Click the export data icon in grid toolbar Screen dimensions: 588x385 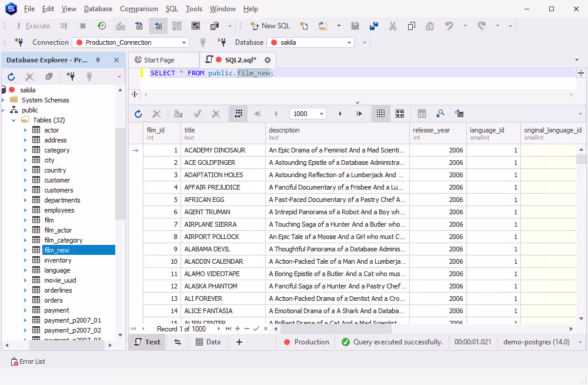click(459, 114)
